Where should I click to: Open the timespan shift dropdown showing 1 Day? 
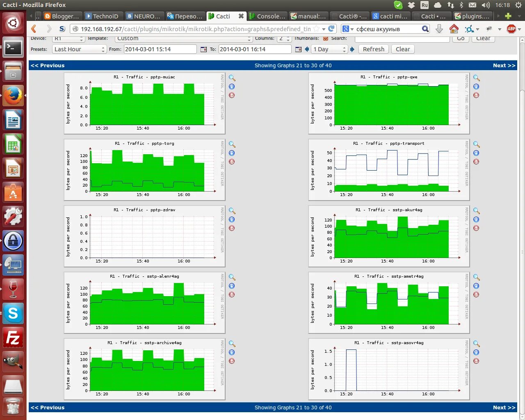[329, 49]
